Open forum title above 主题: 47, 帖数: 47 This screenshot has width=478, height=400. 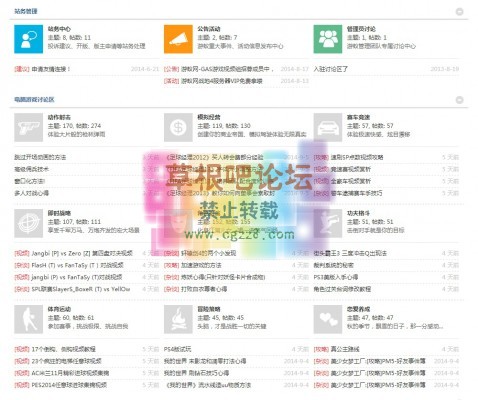pos(358,309)
